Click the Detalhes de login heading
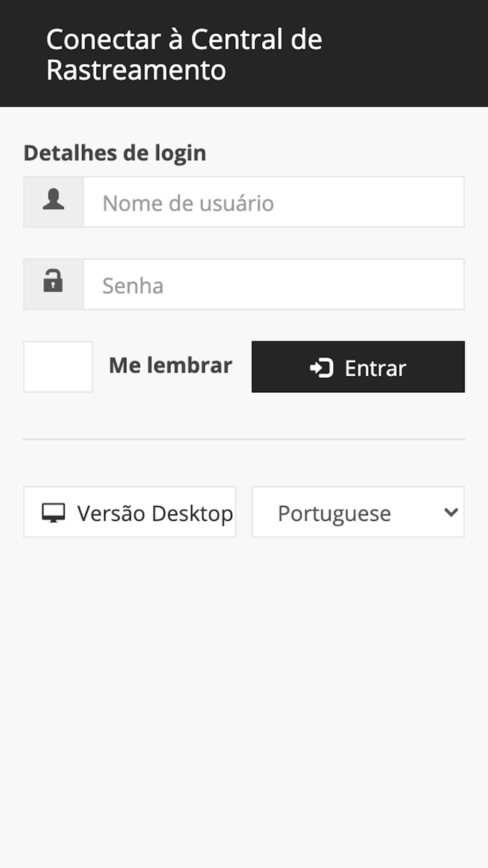488x868 pixels. (x=115, y=153)
